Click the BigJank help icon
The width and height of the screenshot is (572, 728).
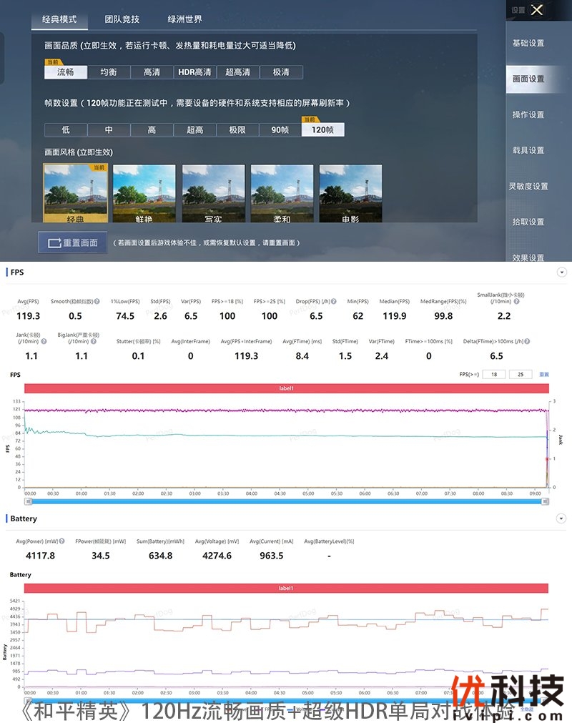click(x=97, y=342)
